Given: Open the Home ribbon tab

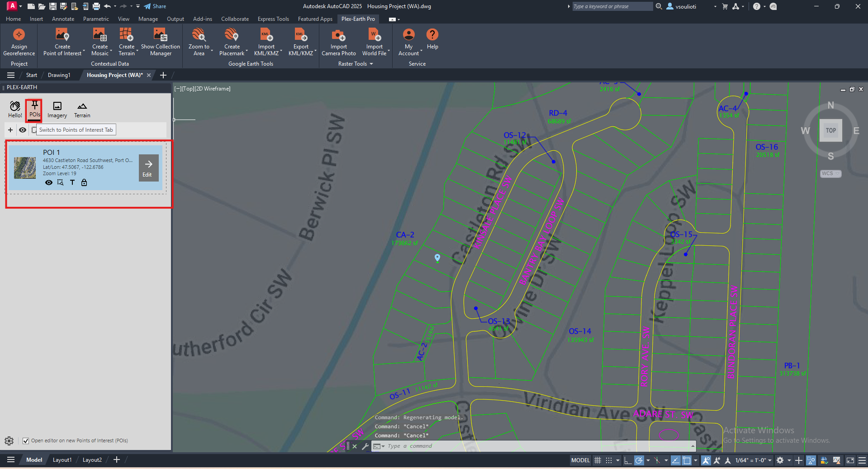Looking at the screenshot, I should pyautogui.click(x=13, y=19).
